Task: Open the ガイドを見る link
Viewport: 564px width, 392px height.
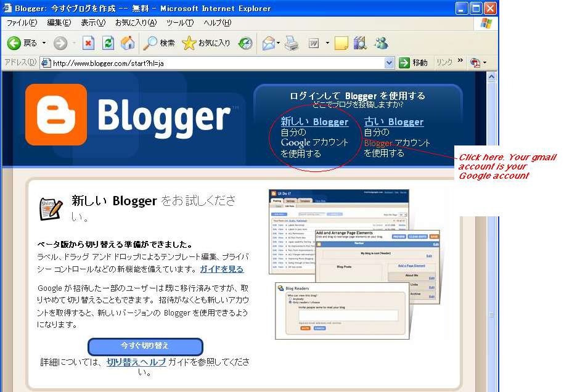Action: click(221, 269)
